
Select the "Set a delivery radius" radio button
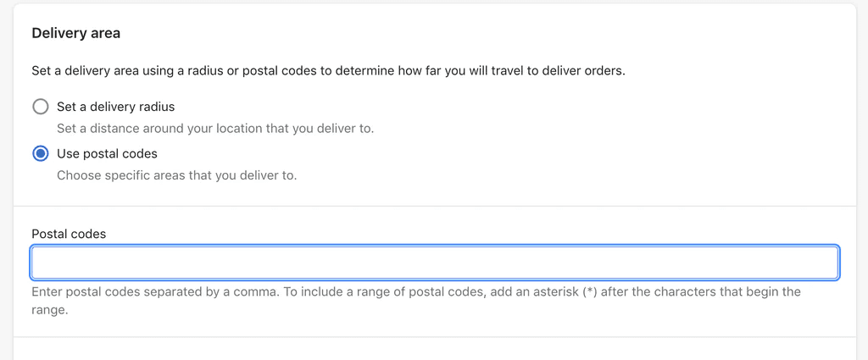(40, 107)
